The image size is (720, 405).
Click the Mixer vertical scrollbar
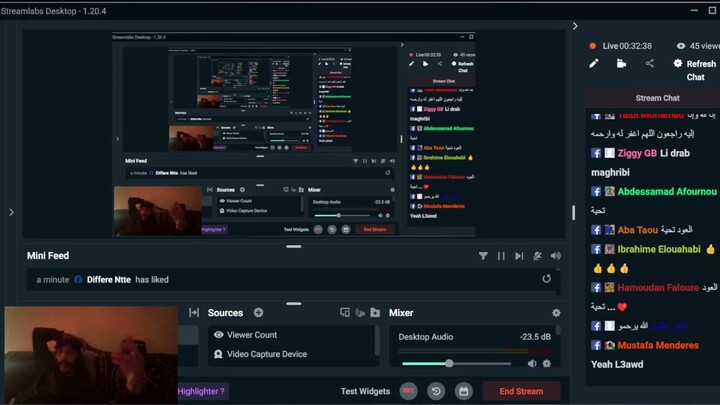pos(558,330)
